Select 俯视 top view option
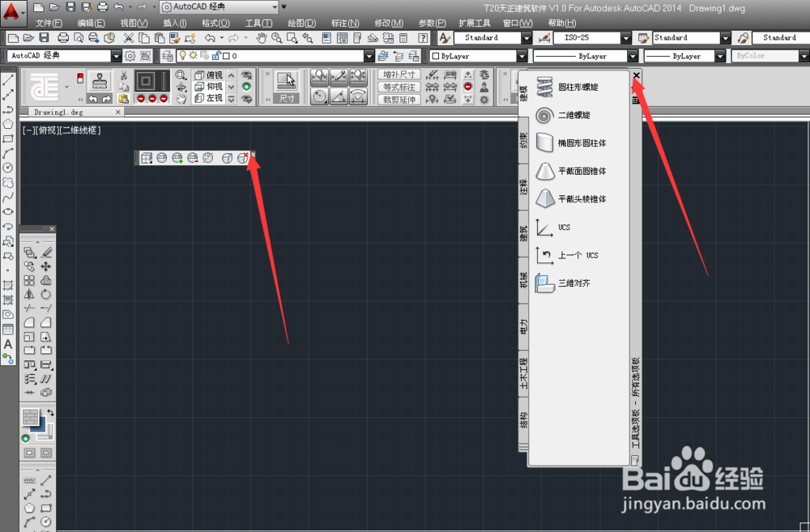Screen dimensions: 810x532 pos(209,75)
